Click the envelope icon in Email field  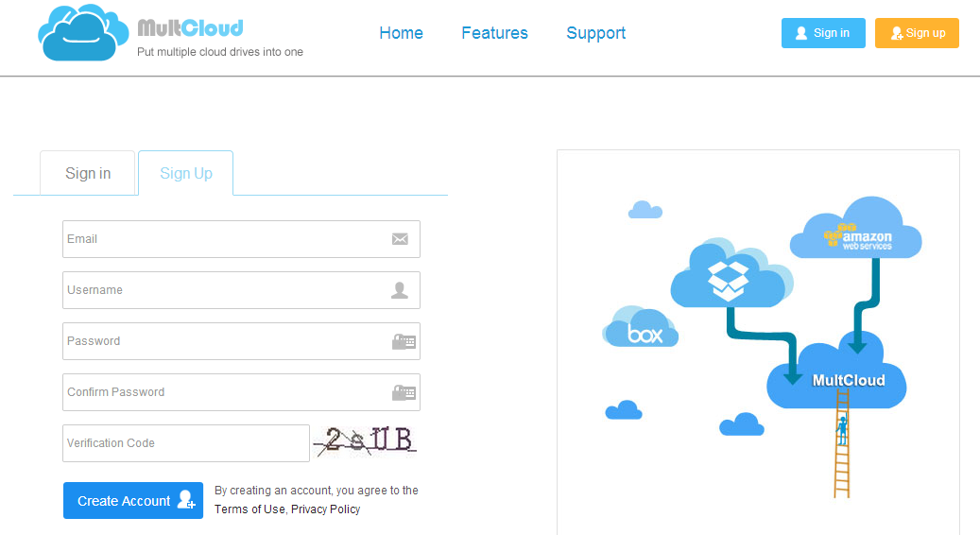400,239
